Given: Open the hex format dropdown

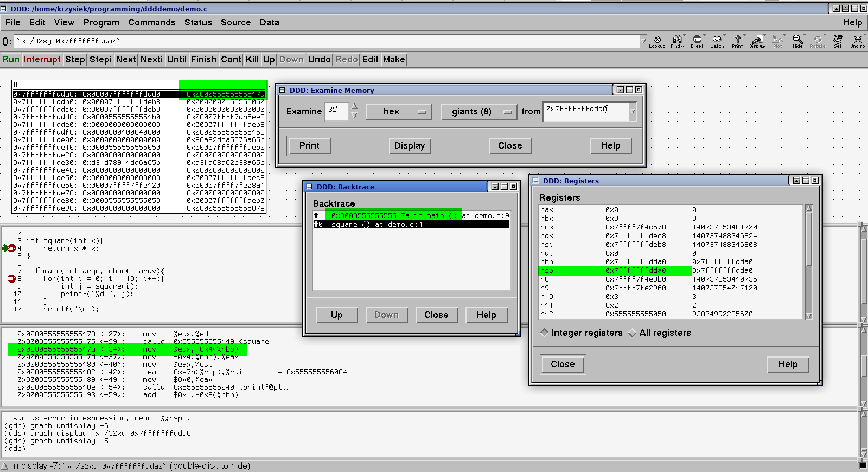Looking at the screenshot, I should pyautogui.click(x=399, y=112).
